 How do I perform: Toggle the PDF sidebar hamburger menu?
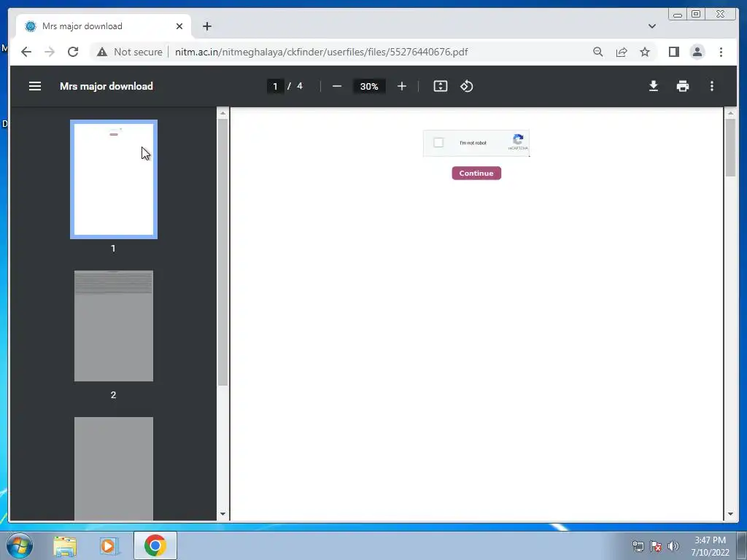[35, 86]
